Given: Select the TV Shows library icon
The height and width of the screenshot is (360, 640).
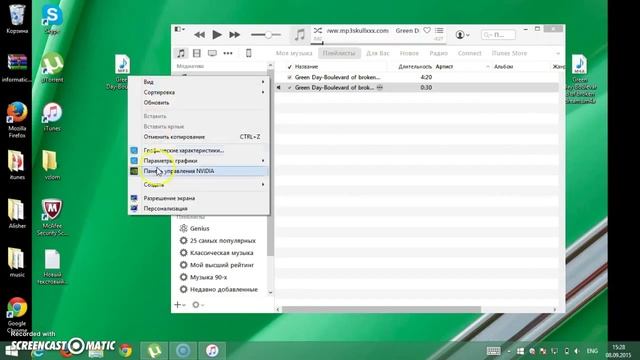Looking at the screenshot, I should pyautogui.click(x=212, y=53).
